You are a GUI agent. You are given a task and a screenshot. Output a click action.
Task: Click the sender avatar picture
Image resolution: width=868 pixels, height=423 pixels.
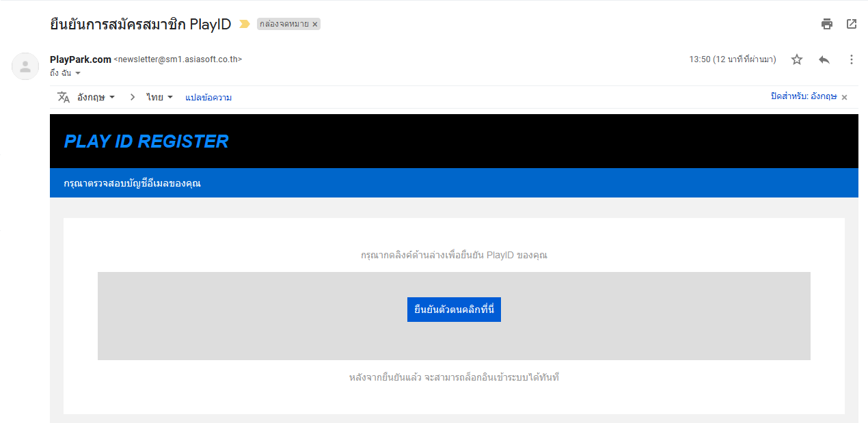(x=25, y=66)
